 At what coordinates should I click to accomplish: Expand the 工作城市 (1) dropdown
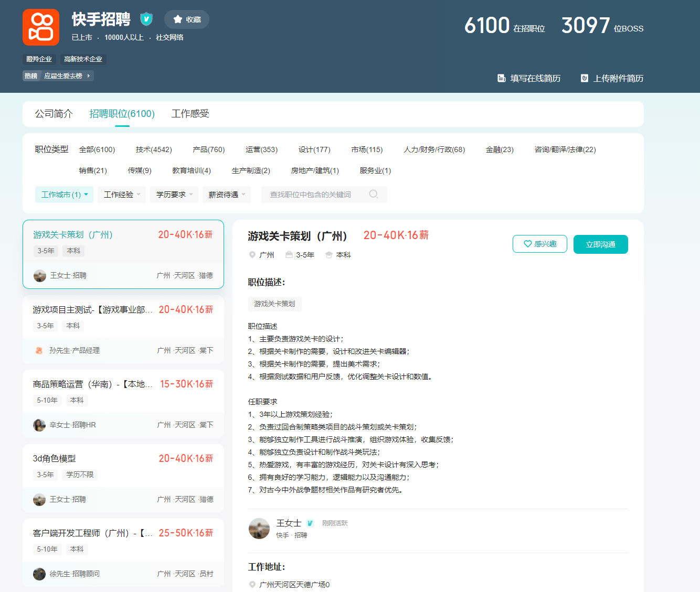click(x=64, y=195)
